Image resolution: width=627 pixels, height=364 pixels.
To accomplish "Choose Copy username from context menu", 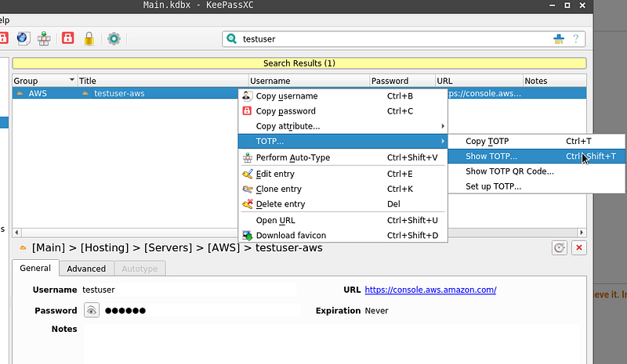I will coord(342,96).
